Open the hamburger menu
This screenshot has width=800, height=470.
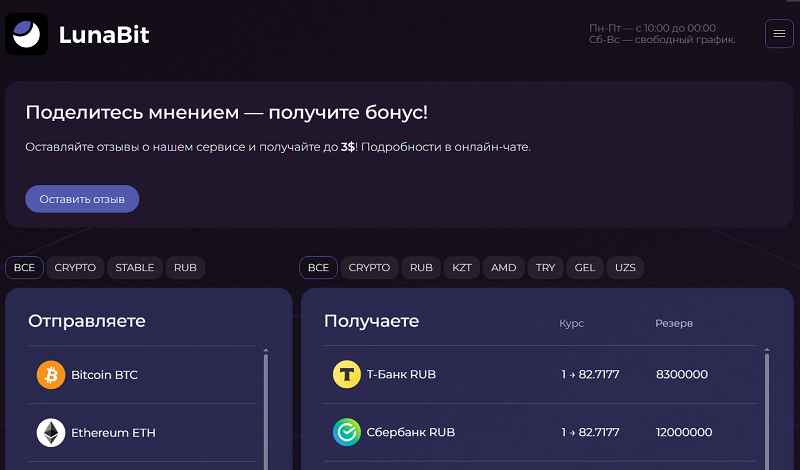(x=779, y=34)
